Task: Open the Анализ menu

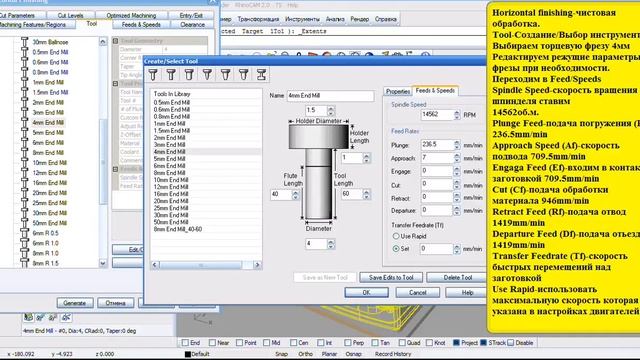Action: tap(335, 19)
